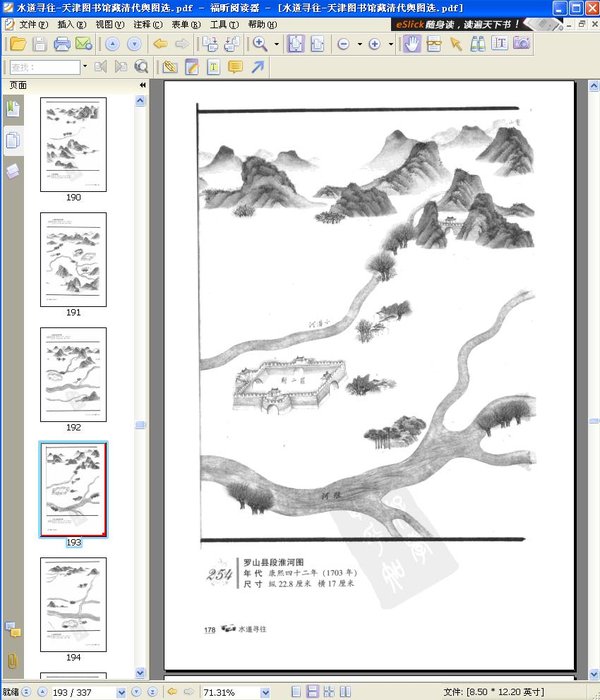Screen dimensions: 600x700
Task: Open the 工具 menu
Action: [x=224, y=24]
